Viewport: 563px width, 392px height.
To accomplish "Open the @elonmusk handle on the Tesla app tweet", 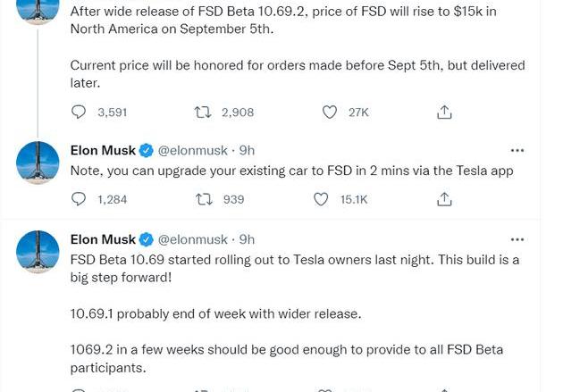I will click(x=193, y=151).
